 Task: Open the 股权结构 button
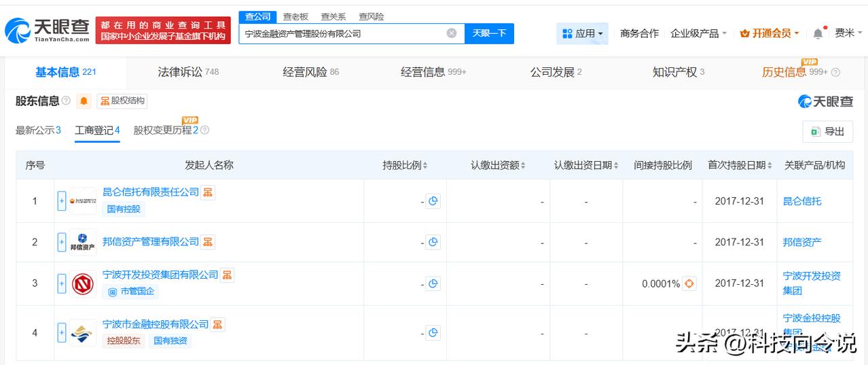[x=122, y=101]
